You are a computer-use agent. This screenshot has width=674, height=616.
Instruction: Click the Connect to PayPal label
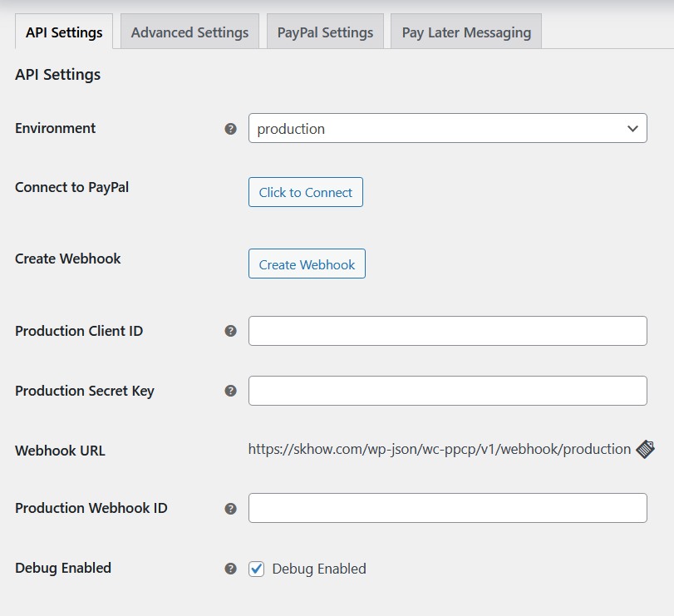[71, 187]
